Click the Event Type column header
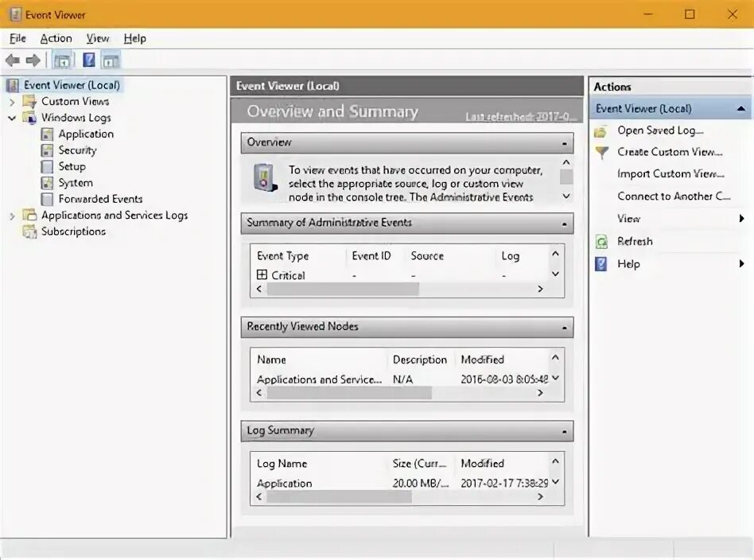 pos(283,256)
